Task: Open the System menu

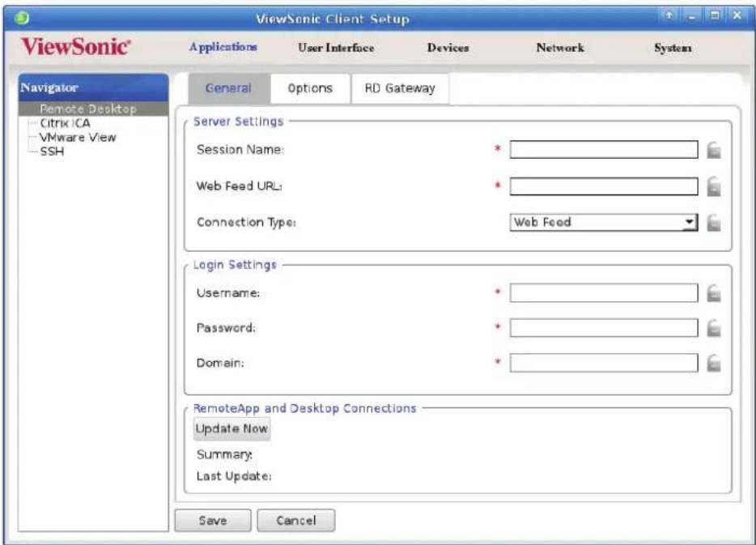Action: (x=673, y=49)
